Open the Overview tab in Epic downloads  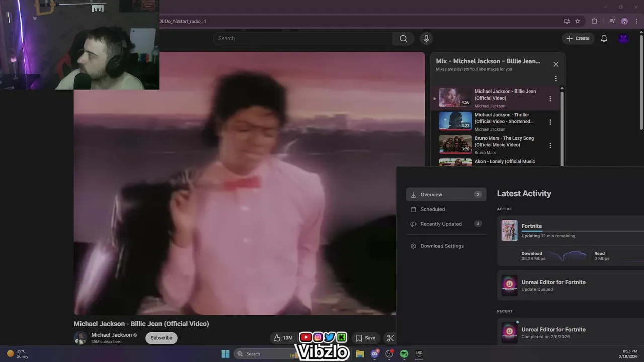[x=446, y=194]
